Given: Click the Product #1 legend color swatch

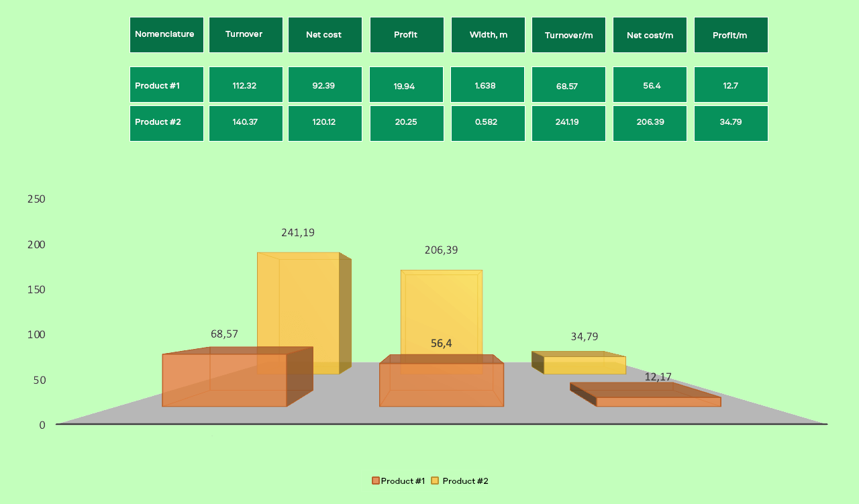Looking at the screenshot, I should pos(374,480).
